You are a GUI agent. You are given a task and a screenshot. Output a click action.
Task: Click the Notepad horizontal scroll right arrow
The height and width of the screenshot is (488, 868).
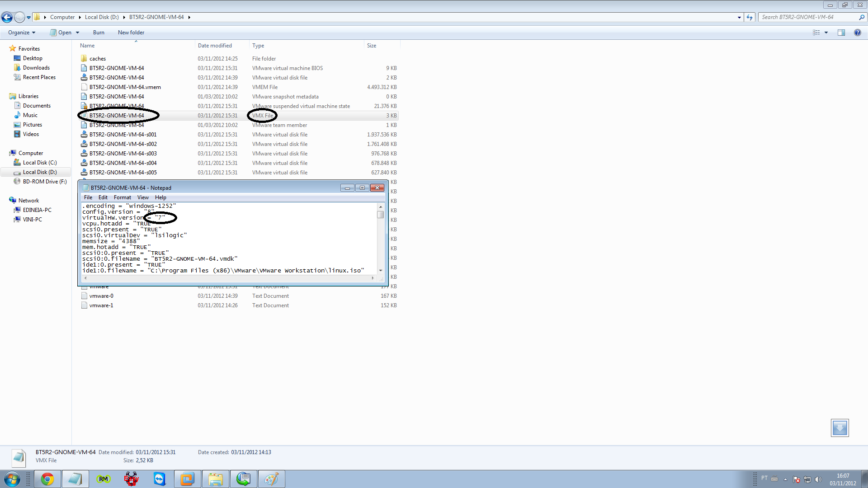tap(373, 278)
